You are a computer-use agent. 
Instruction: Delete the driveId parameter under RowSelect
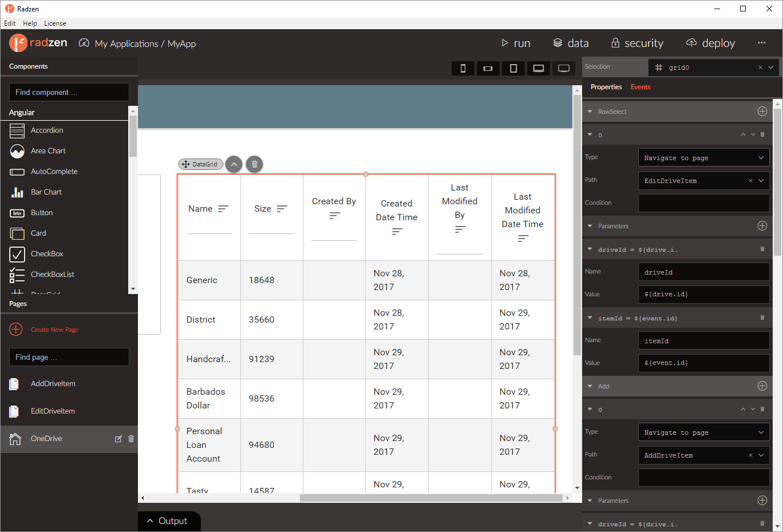tap(762, 249)
